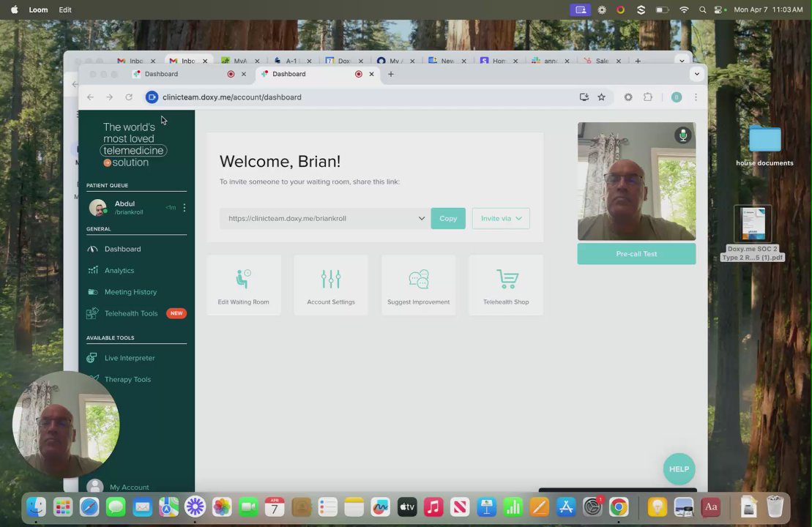Image resolution: width=812 pixels, height=527 pixels.
Task: Copy the waiting room link
Action: [x=448, y=218]
